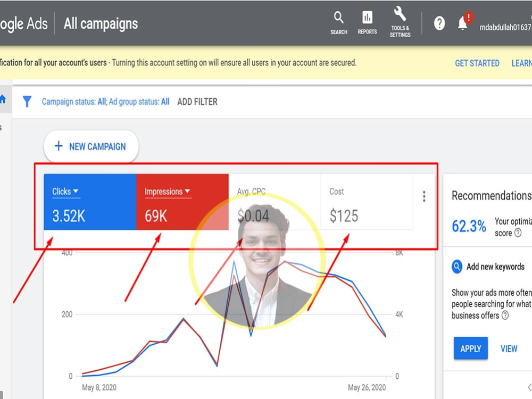
Task: Click help icon next to business offers
Action: click(x=505, y=315)
